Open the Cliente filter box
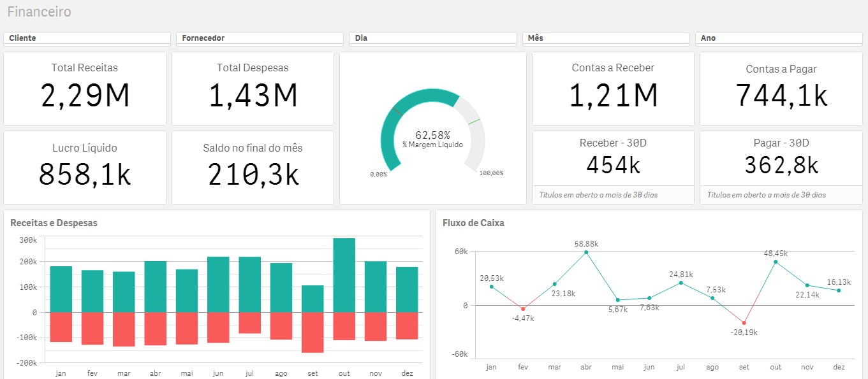 click(87, 38)
